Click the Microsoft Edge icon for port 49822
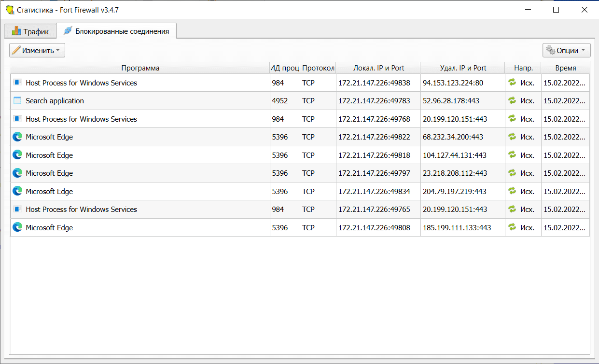Screen dimensions: 599x364 pos(17,137)
